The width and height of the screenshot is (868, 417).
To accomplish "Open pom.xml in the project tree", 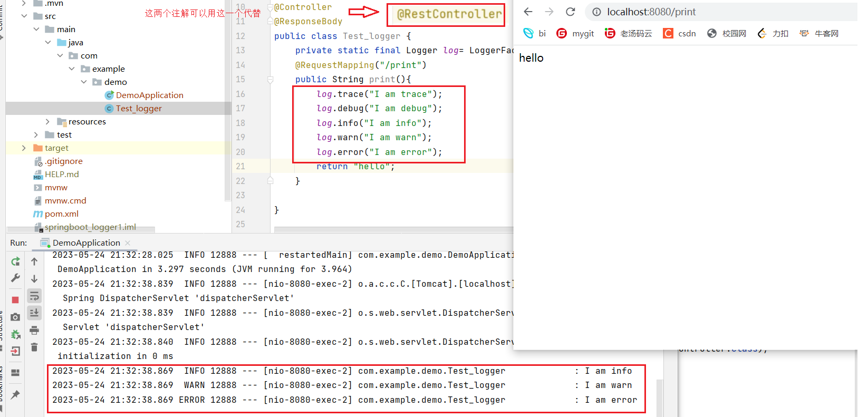I will [56, 214].
